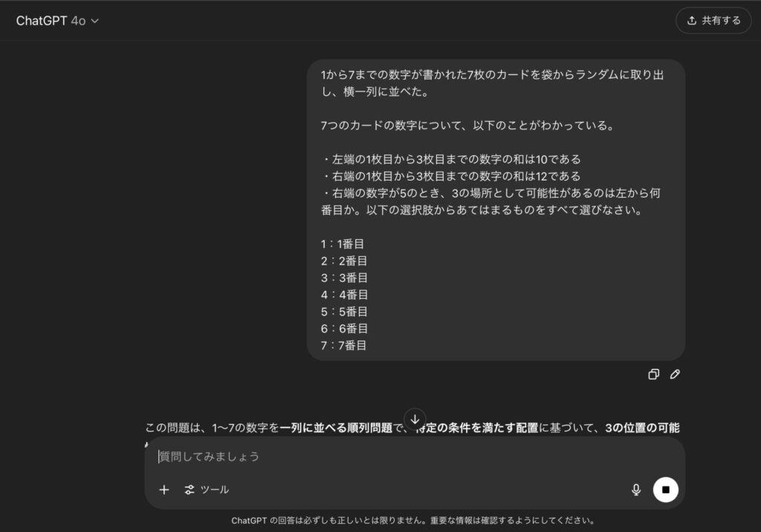Click the footer disclaimer about ChatGPT の回答

click(x=412, y=520)
